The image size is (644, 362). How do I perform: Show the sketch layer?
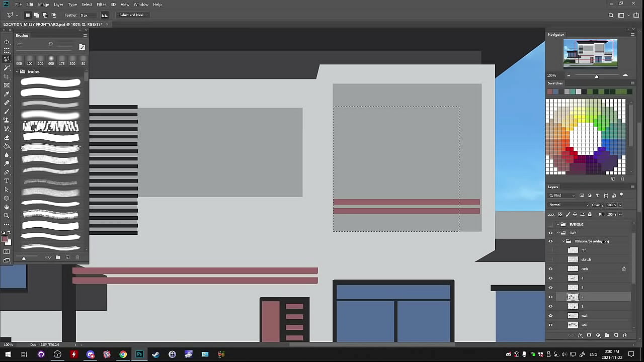tap(550, 259)
